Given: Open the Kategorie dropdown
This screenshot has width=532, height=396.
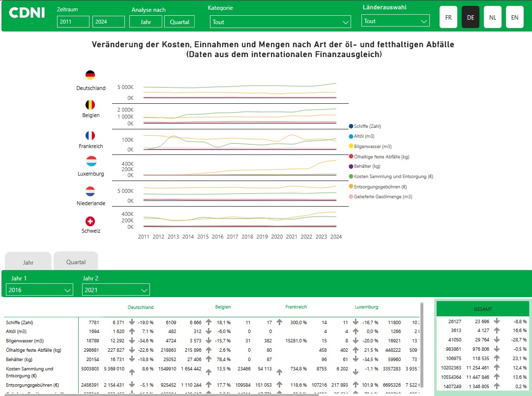Looking at the screenshot, I should tap(280, 22).
